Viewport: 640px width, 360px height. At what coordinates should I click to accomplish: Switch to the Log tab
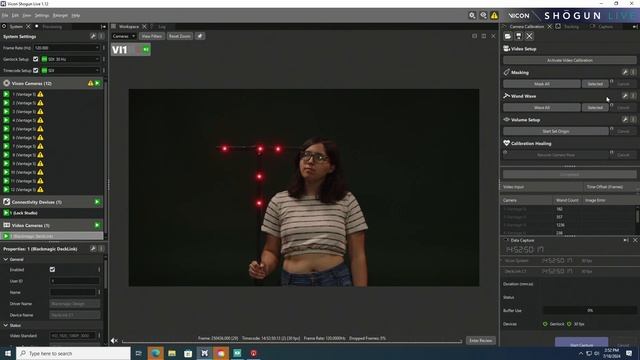(162, 27)
